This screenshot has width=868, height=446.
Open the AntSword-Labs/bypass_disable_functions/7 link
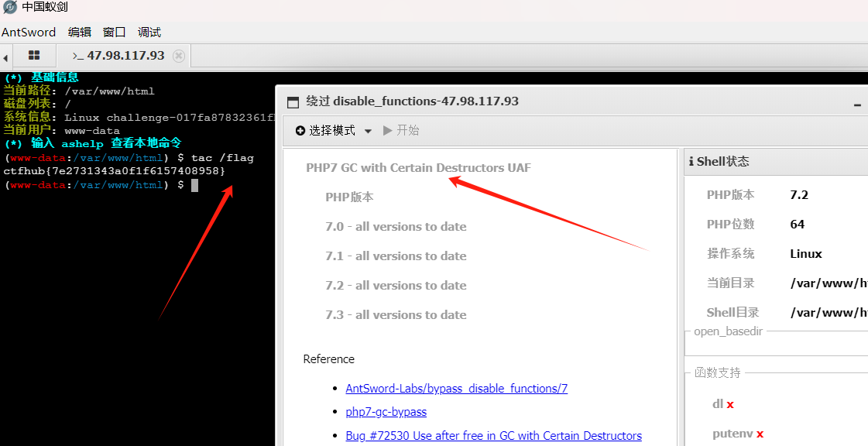456,388
